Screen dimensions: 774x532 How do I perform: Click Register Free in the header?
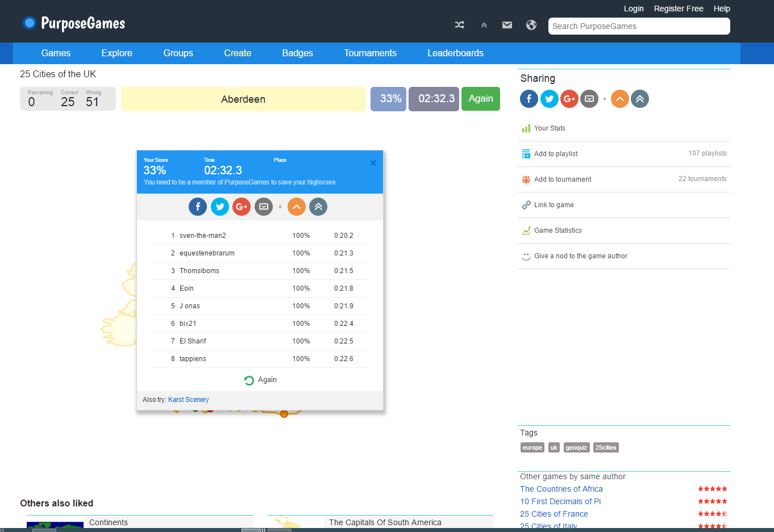(679, 9)
